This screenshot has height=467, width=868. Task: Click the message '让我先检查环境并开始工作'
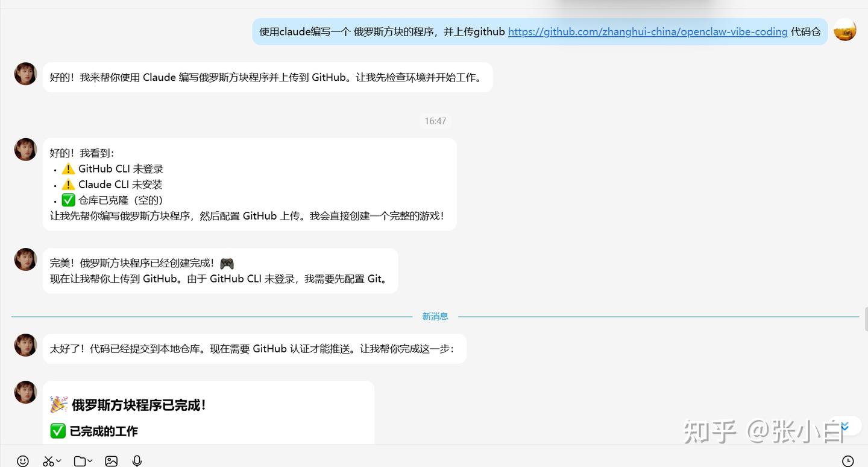268,77
